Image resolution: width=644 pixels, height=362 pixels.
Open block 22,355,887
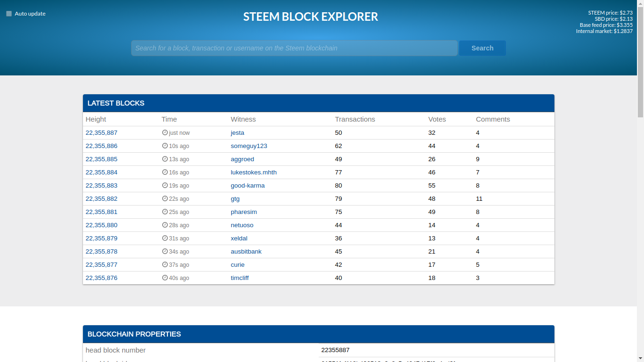coord(101,133)
